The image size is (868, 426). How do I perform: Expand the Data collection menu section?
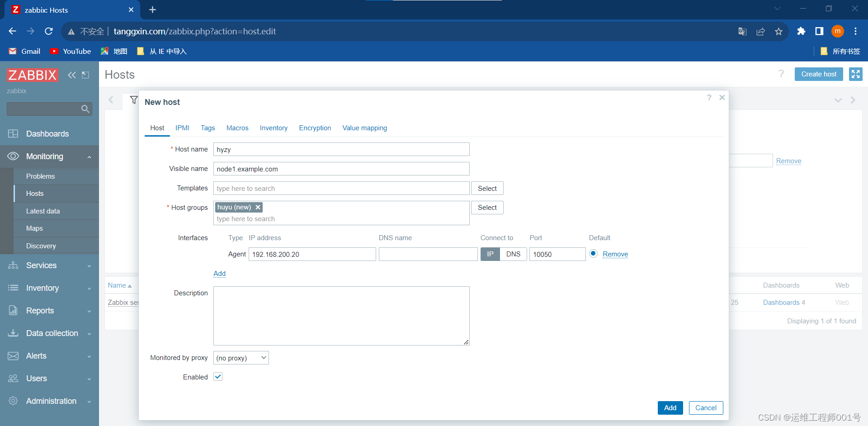89,334
